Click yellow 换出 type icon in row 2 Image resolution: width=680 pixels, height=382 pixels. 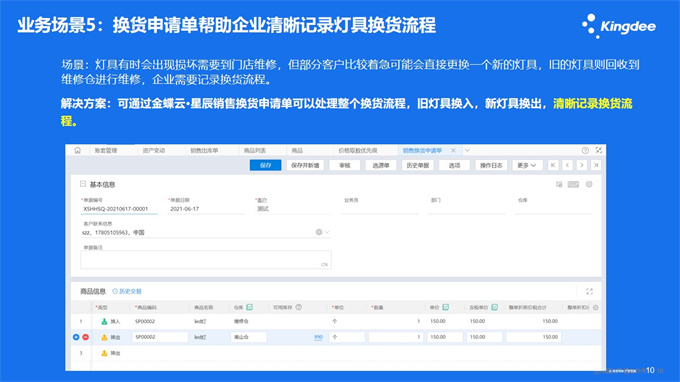coord(104,337)
